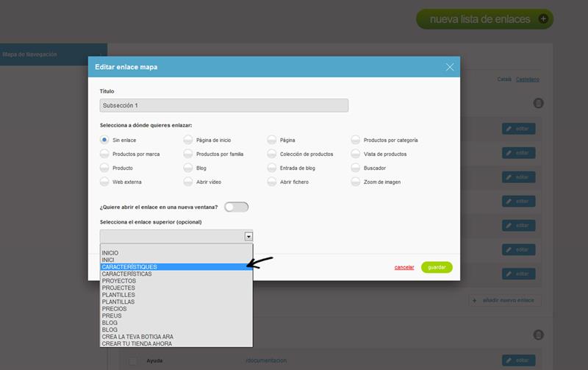The height and width of the screenshot is (370, 588).
Task: Click the enlace superior dropdown arrow
Action: click(x=248, y=236)
